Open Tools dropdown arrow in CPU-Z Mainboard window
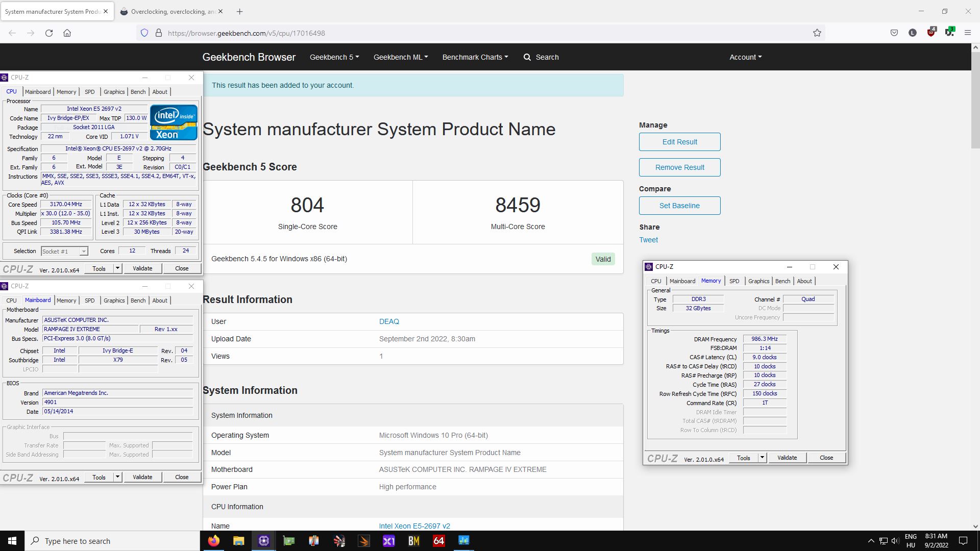The height and width of the screenshot is (551, 980). pos(117,477)
